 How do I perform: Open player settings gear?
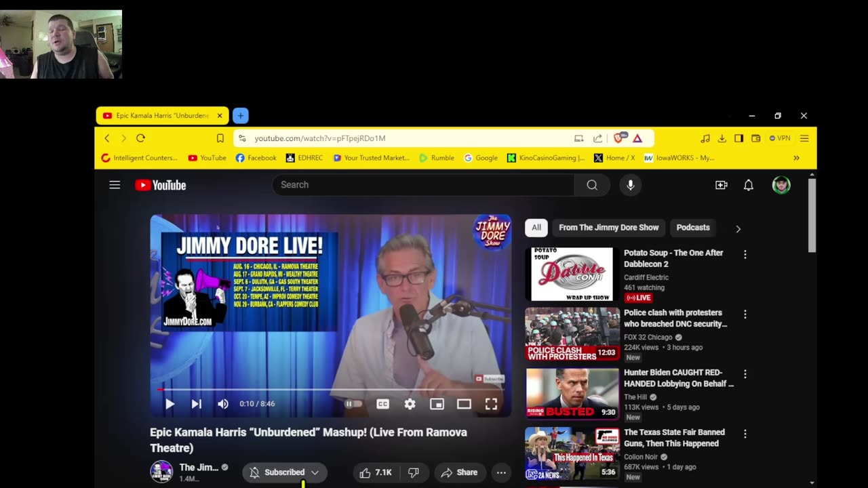coord(410,404)
